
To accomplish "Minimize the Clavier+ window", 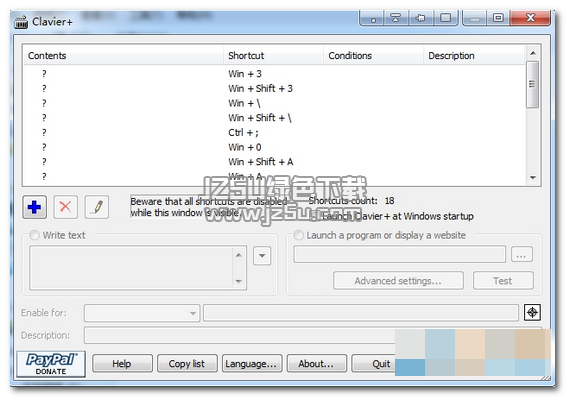I will tap(475, 18).
